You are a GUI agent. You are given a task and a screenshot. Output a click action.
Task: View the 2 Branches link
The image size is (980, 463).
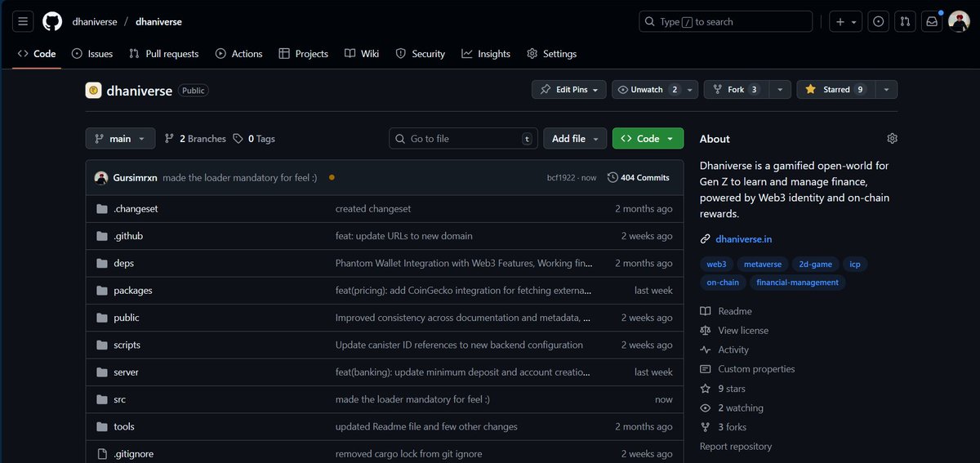195,139
